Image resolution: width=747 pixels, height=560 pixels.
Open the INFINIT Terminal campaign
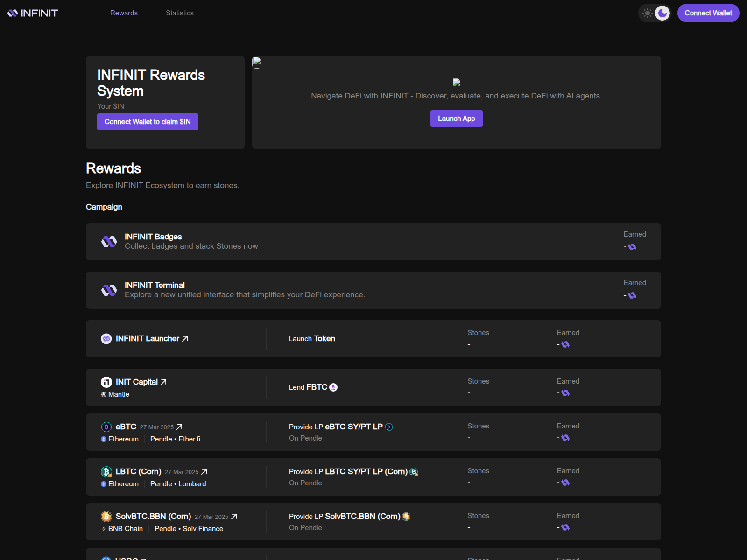coord(373,290)
